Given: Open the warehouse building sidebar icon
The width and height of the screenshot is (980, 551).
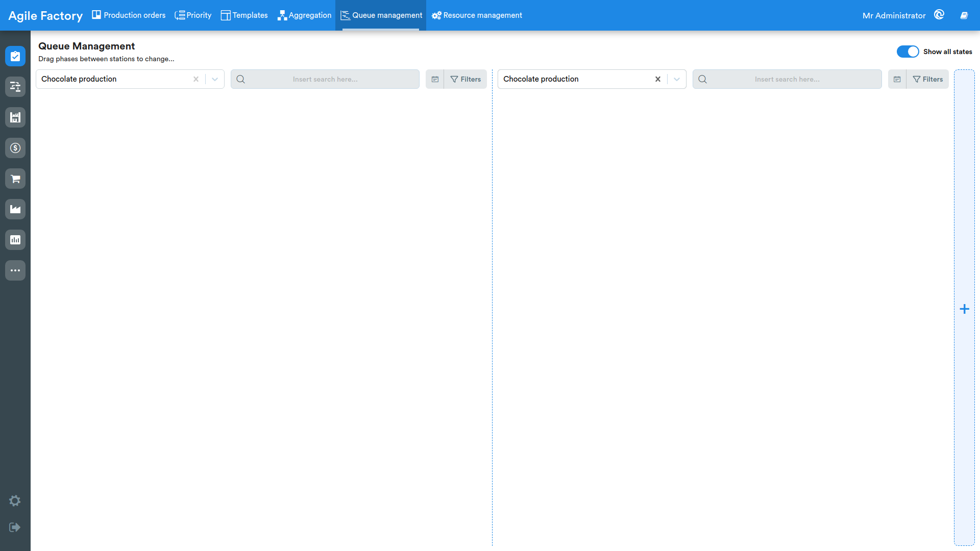Looking at the screenshot, I should click(15, 117).
